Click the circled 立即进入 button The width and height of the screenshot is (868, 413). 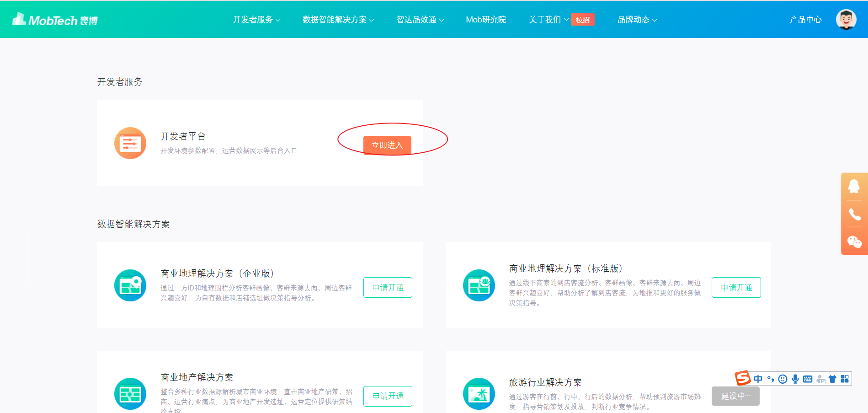click(387, 145)
